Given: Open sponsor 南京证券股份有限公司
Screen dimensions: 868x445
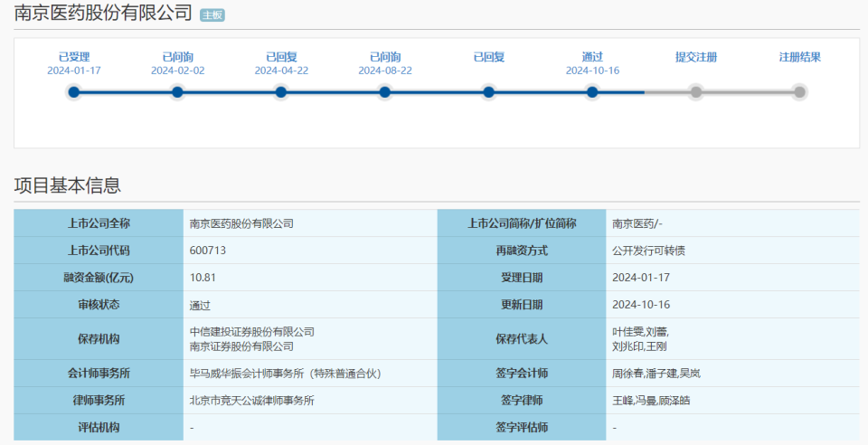Looking at the screenshot, I should click(241, 346).
